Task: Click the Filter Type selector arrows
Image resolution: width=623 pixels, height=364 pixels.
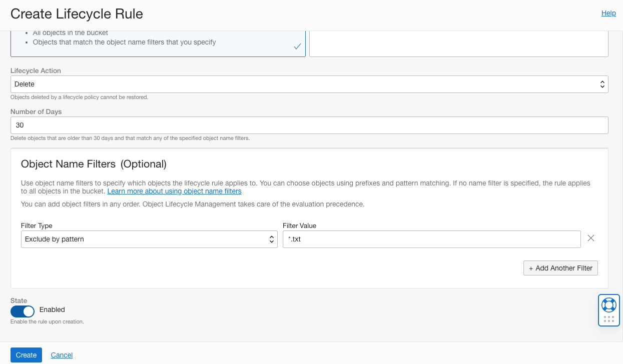Action: 272,239
